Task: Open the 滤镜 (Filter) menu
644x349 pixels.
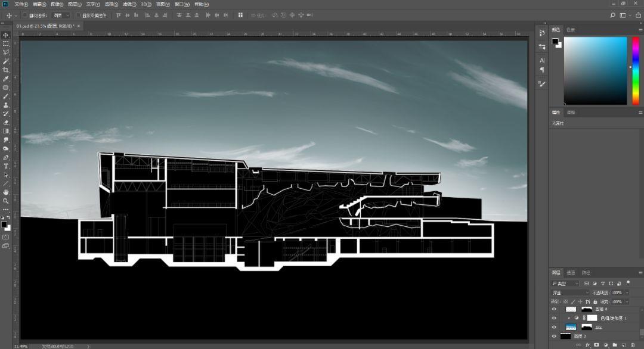Action: tap(129, 4)
